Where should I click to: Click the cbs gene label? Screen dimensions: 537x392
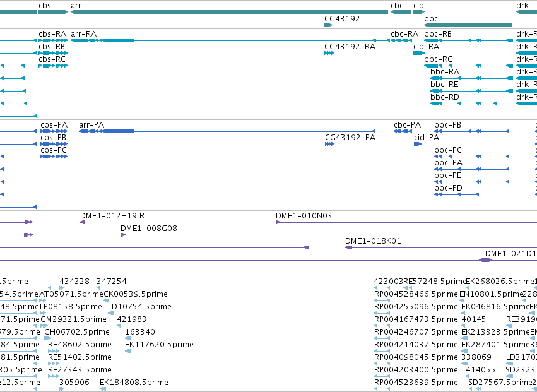[x=45, y=6]
